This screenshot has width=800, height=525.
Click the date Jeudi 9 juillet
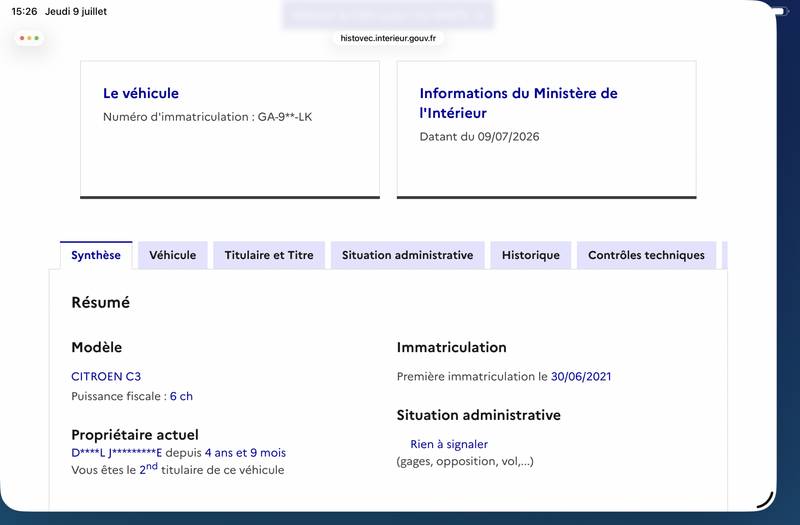(76, 11)
